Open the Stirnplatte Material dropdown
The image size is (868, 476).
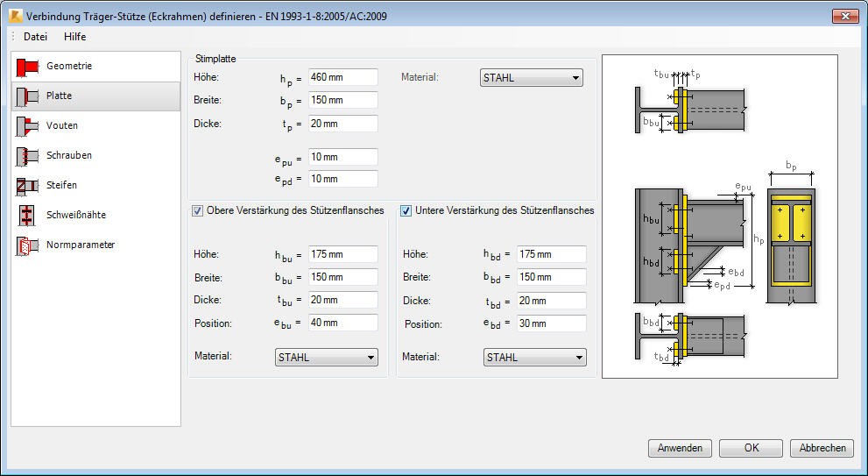532,78
